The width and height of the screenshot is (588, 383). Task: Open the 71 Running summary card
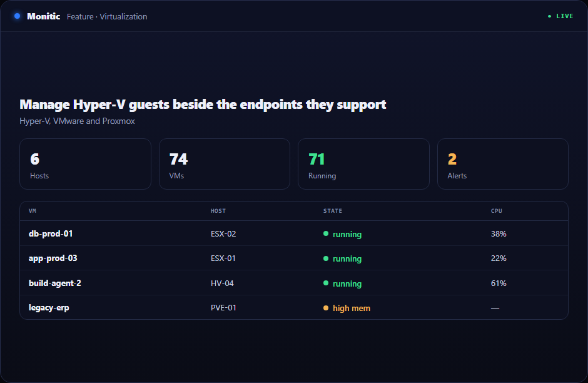click(x=364, y=164)
